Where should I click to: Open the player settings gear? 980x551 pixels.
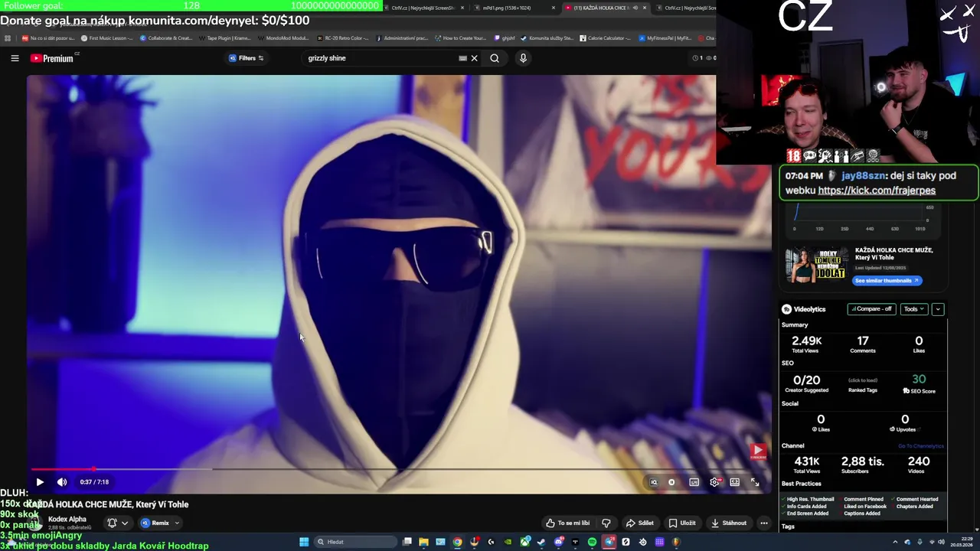tap(714, 482)
